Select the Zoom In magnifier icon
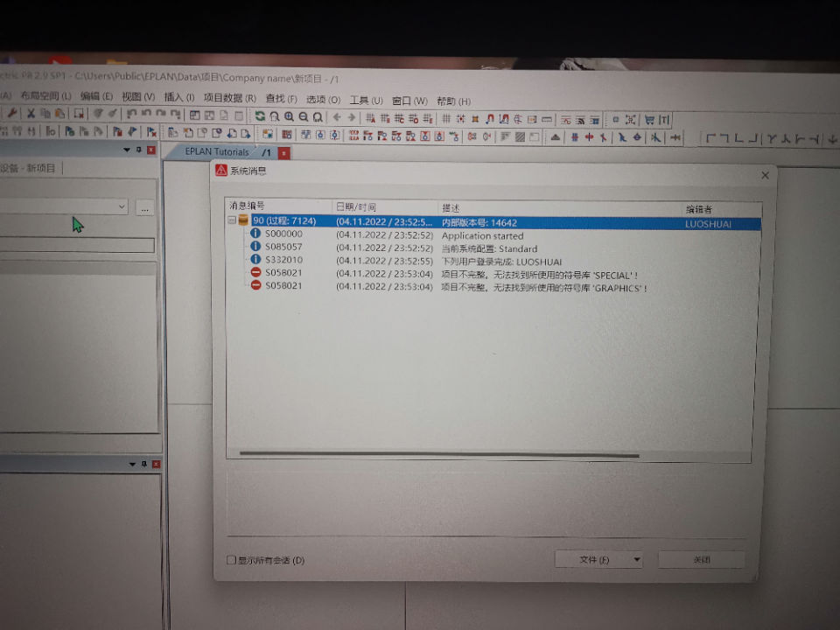This screenshot has height=630, width=840. (289, 116)
